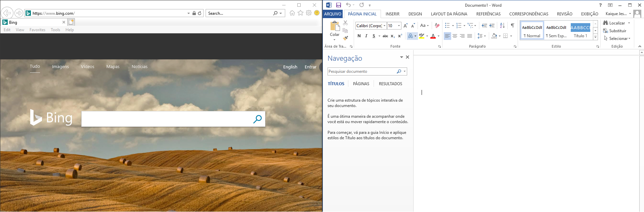Clear all formatting with the eraser icon

[x=437, y=25]
